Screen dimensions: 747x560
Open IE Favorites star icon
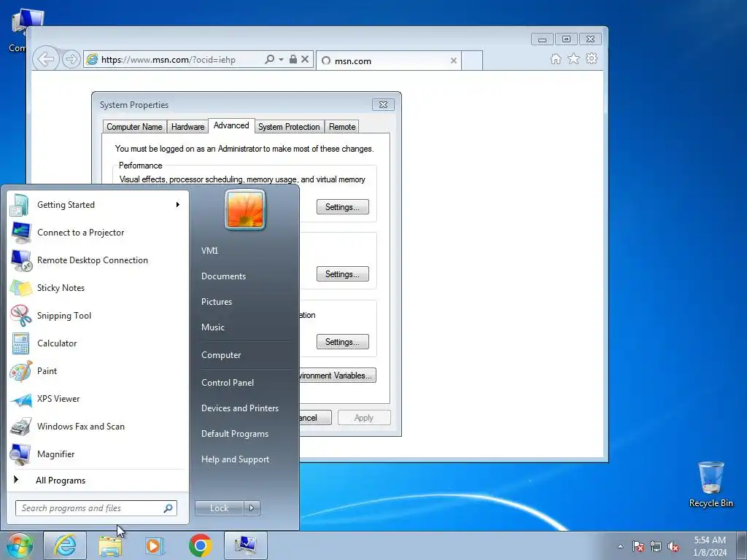coord(573,58)
